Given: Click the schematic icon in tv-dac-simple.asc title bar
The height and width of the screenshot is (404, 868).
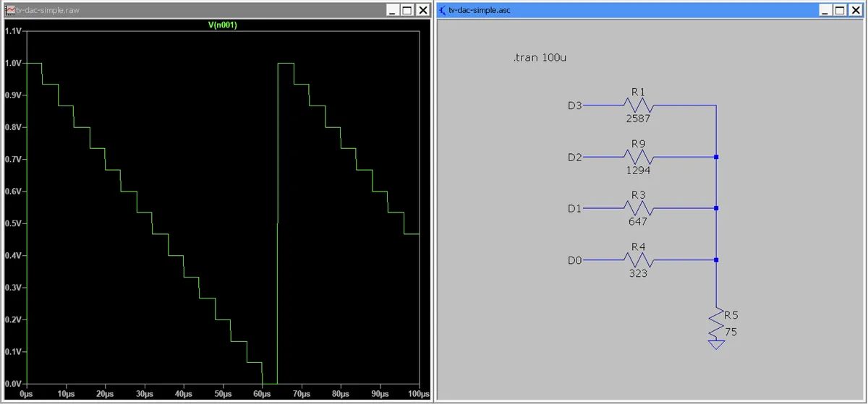Looking at the screenshot, I should (x=443, y=10).
